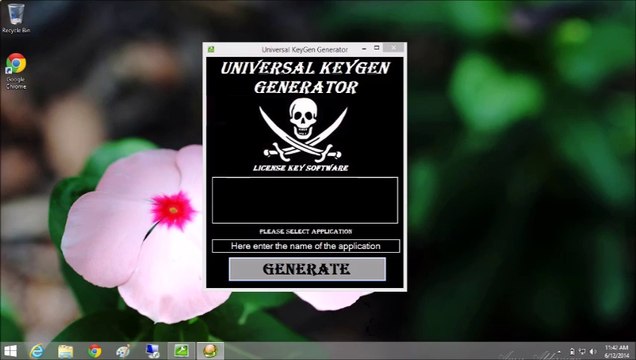This screenshot has height=360, width=636.
Task: Show hidden system tray icons
Action: [559, 352]
